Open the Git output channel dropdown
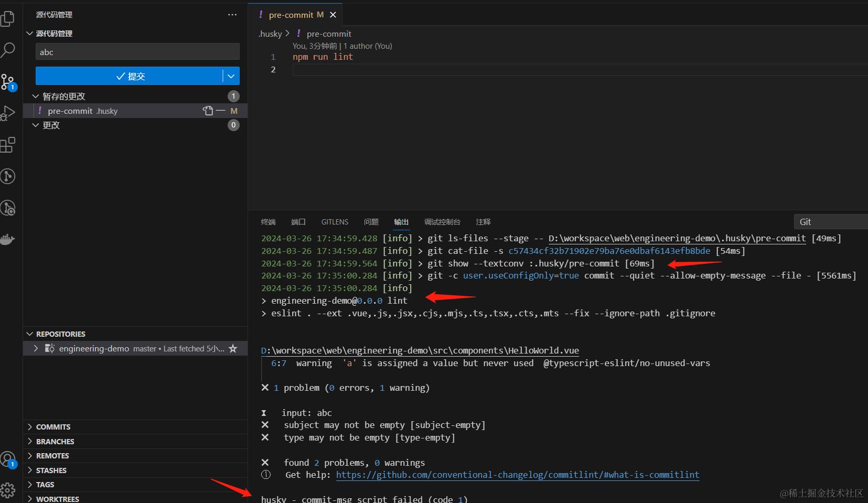The width and height of the screenshot is (868, 503). click(x=831, y=222)
